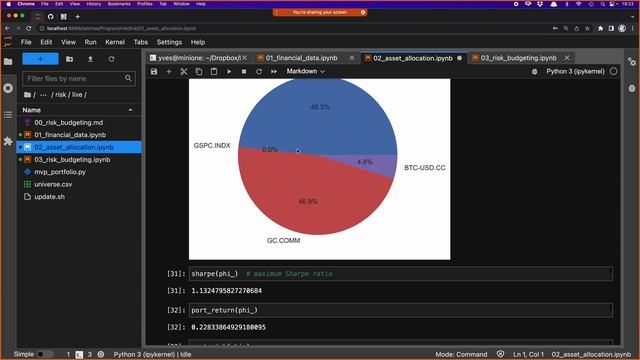Open the extension manager puzzle icon
The width and height of the screenshot is (640, 360).
point(8,141)
